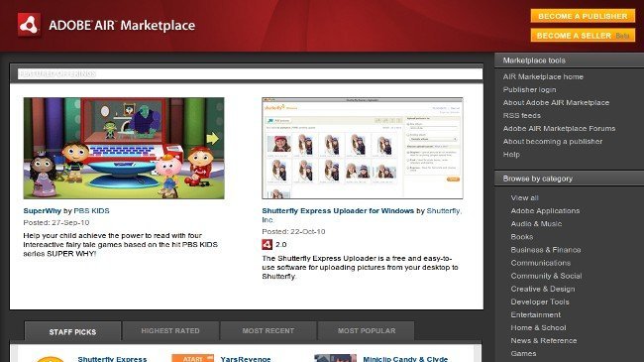Viewport: 644px width, 362px height.
Task: Open YarsRevenge link in staff picks
Action: (x=245, y=359)
